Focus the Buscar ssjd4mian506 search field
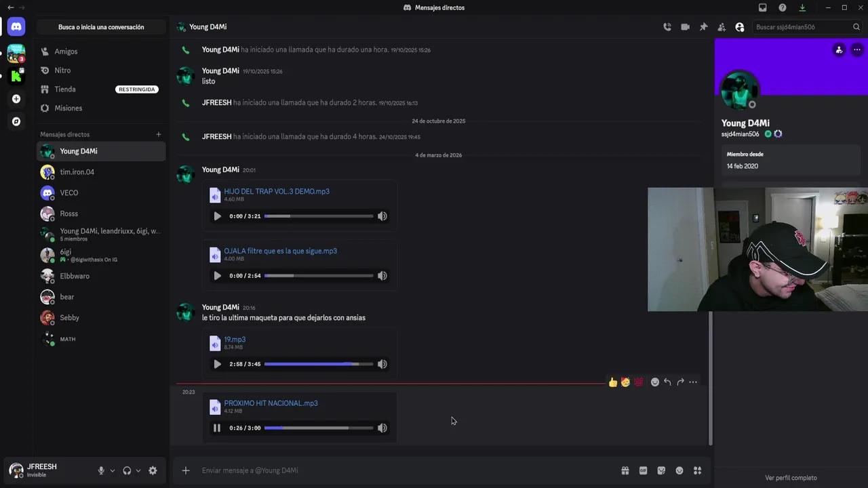 tap(807, 27)
